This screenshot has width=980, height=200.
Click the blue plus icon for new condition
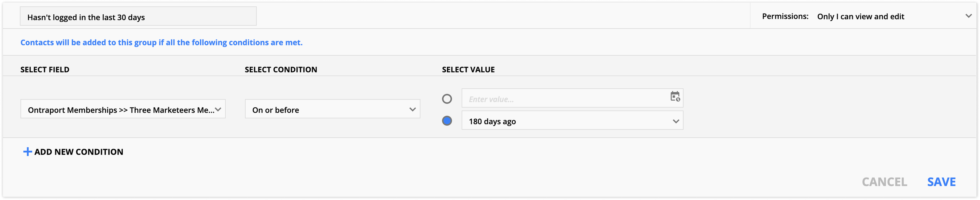click(x=27, y=152)
